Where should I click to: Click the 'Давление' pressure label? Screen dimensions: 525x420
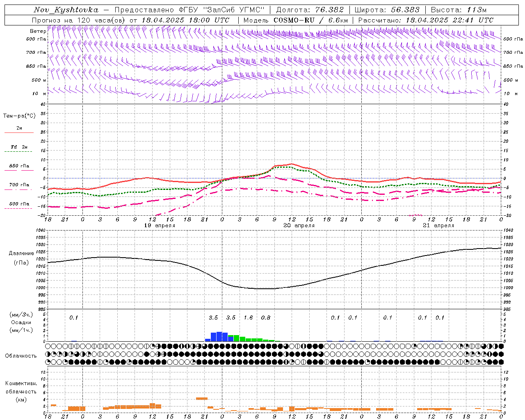tap(21, 253)
